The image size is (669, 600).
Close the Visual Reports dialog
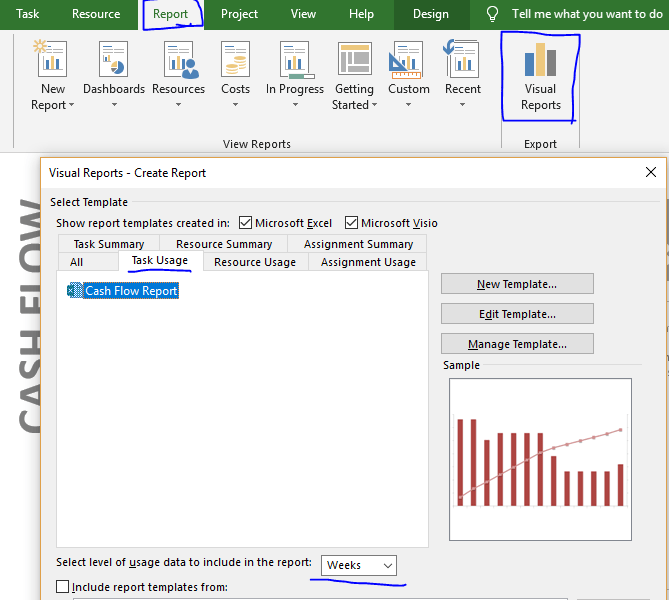pyautogui.click(x=651, y=172)
